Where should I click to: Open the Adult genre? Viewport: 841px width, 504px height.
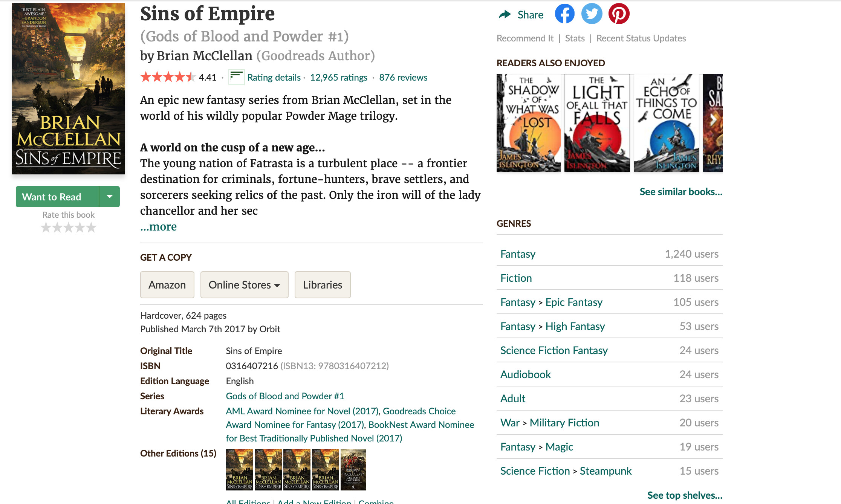click(512, 399)
